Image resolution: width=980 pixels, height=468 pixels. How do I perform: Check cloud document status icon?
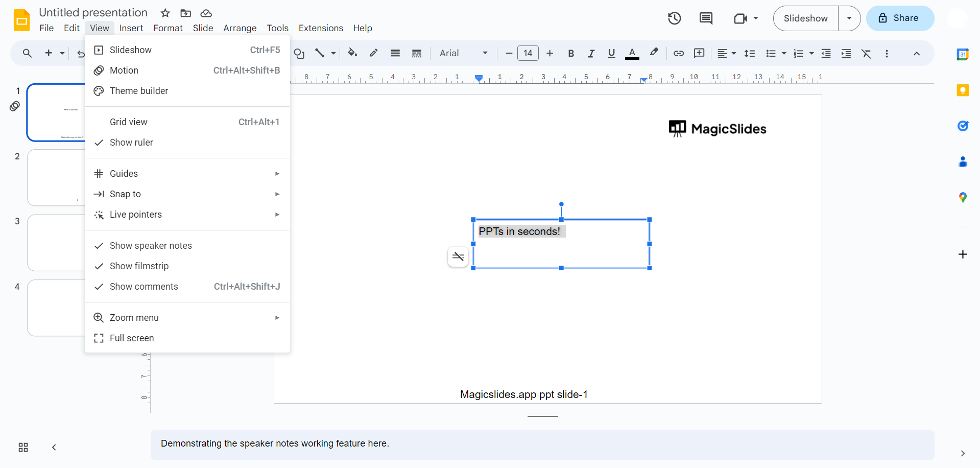(206, 13)
